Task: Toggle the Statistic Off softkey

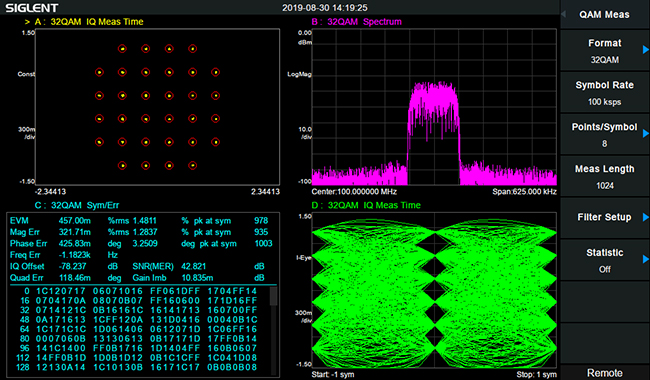Action: pyautogui.click(x=604, y=260)
